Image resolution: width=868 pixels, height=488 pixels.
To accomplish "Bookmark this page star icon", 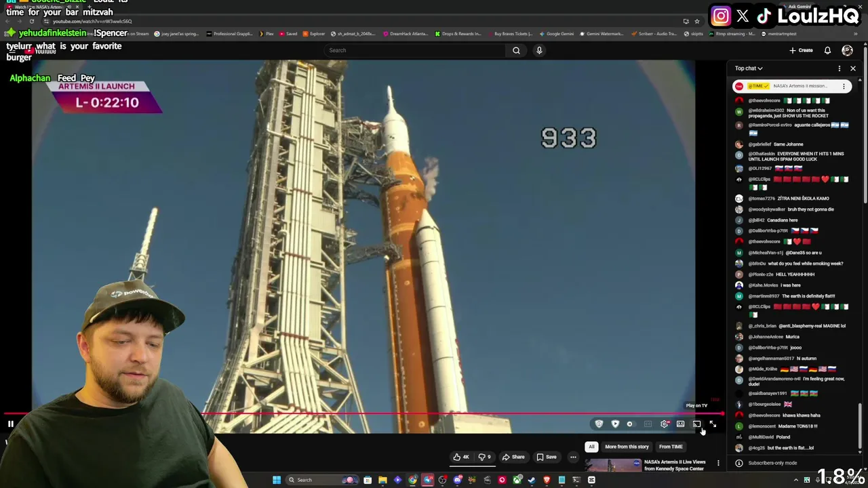I will (696, 22).
